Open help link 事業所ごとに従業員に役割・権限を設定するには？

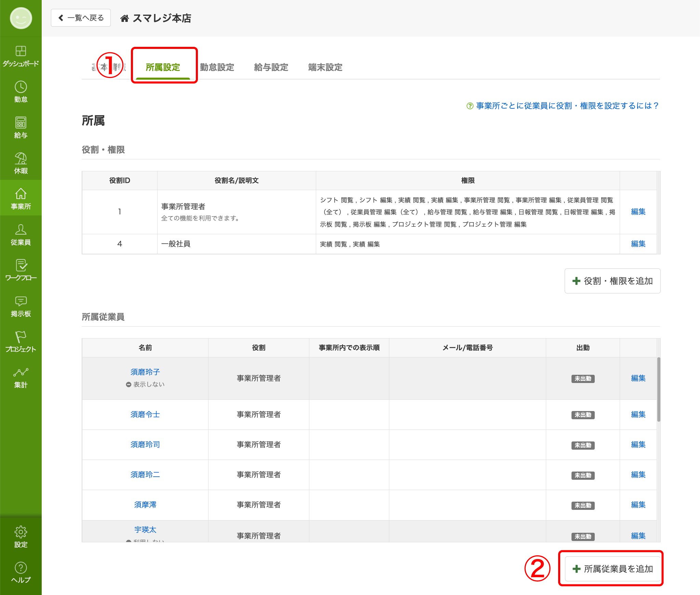pos(567,106)
